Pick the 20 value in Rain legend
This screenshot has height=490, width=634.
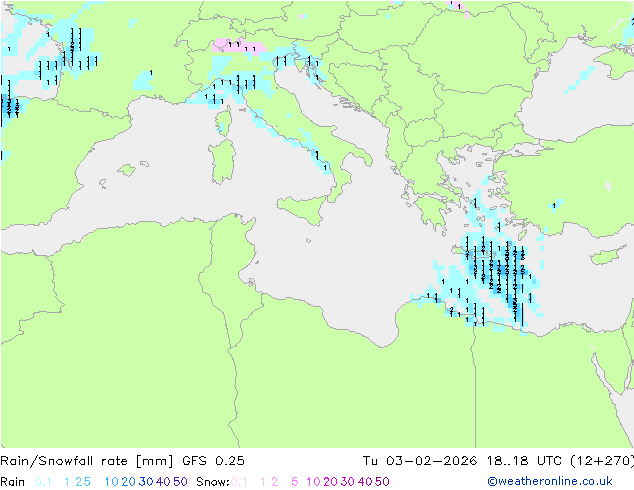pyautogui.click(x=128, y=482)
